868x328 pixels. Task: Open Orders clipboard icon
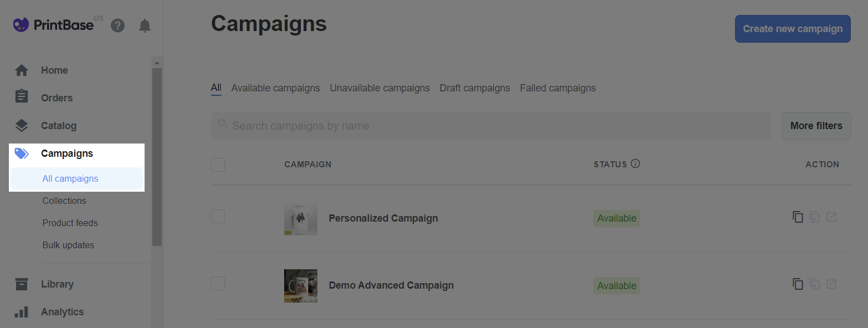[21, 97]
